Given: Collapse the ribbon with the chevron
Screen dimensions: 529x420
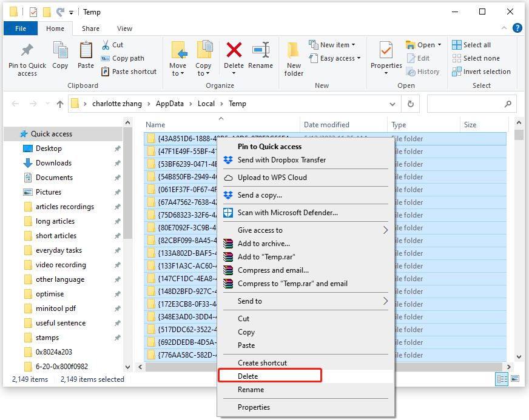Looking at the screenshot, I should pos(504,28).
